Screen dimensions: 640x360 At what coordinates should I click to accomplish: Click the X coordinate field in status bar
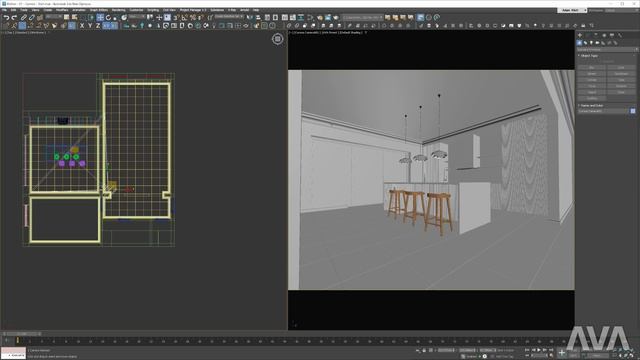tap(446, 350)
